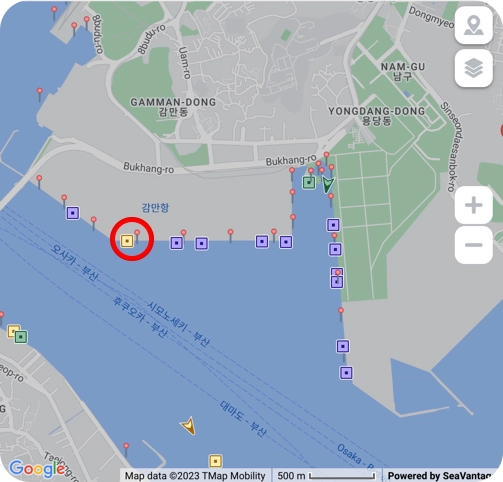Open the Google logo link
The image size is (503, 482).
[x=37, y=469]
